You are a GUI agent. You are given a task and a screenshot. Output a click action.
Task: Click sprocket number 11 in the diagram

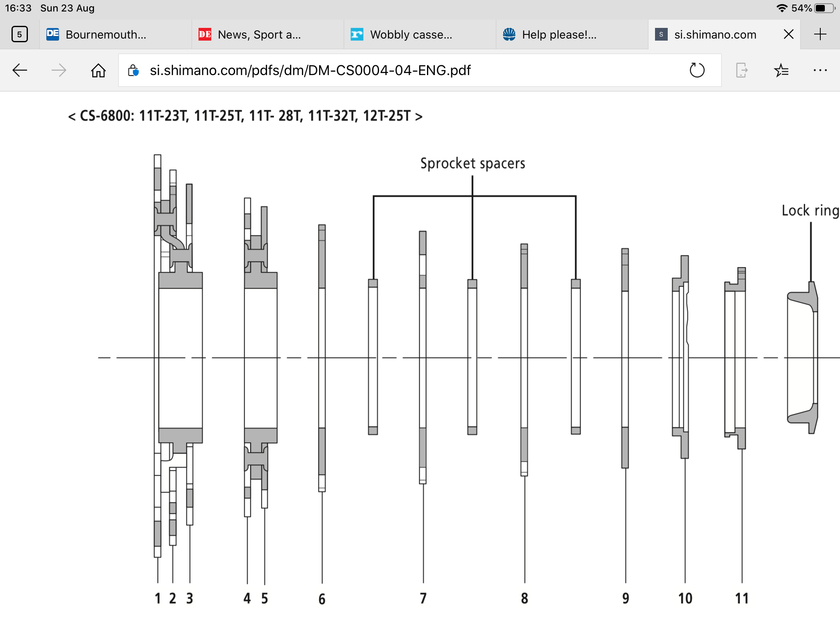tap(742, 598)
